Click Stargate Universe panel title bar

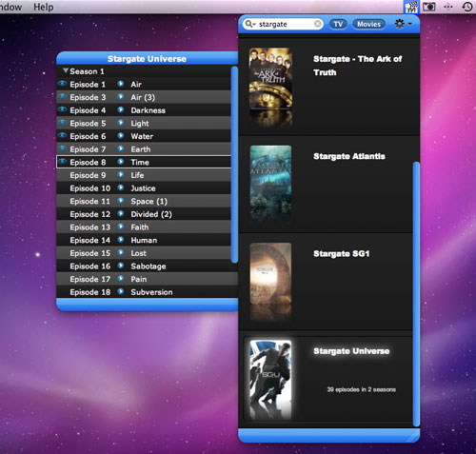point(147,59)
